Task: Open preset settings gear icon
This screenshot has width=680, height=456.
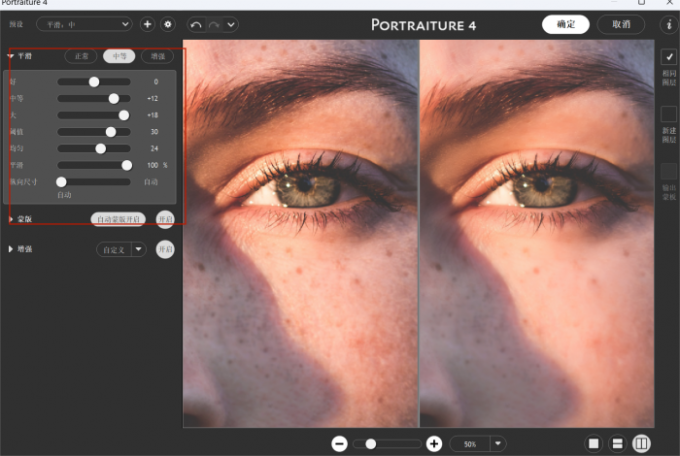Action: pyautogui.click(x=167, y=23)
